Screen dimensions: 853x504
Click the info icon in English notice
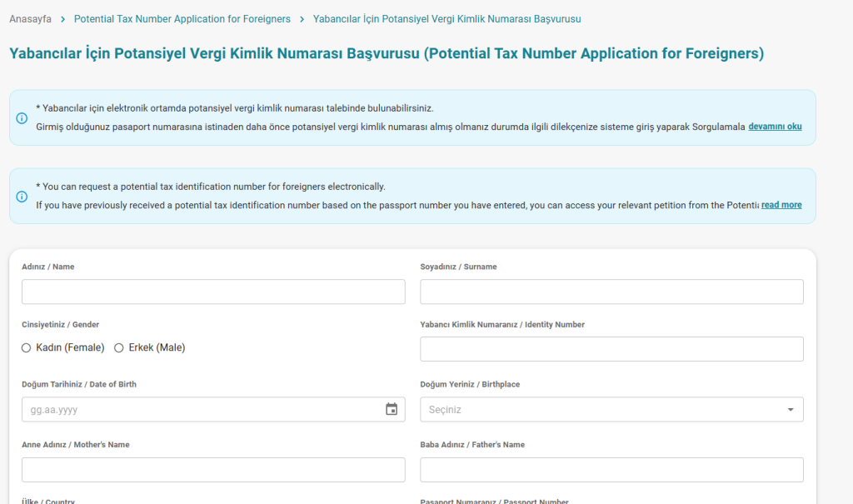coord(22,197)
